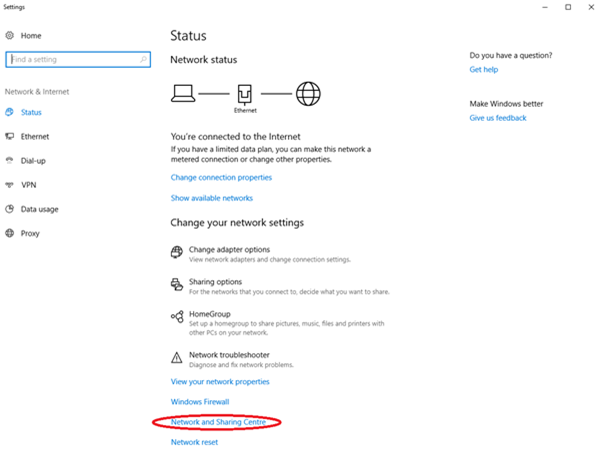Open Change connection properties link
Viewport: 602px width, 468px height.
point(221,177)
